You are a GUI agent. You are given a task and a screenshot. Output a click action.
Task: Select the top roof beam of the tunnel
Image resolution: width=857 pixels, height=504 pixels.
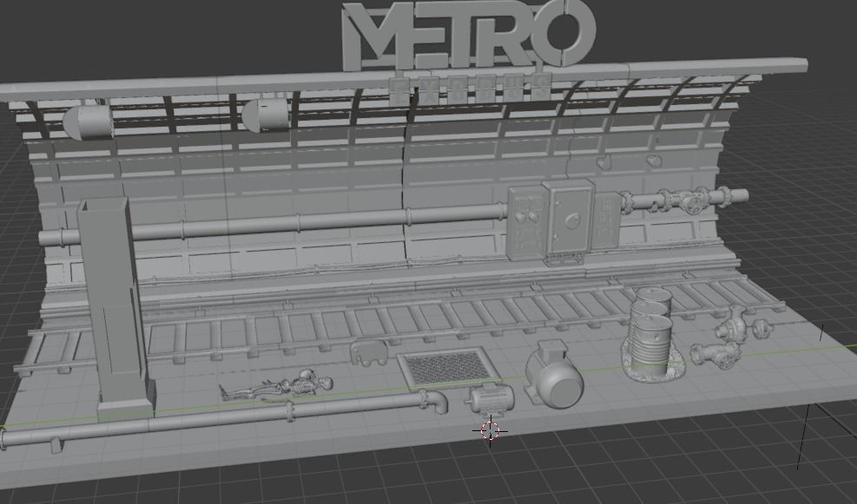[x=405, y=78]
